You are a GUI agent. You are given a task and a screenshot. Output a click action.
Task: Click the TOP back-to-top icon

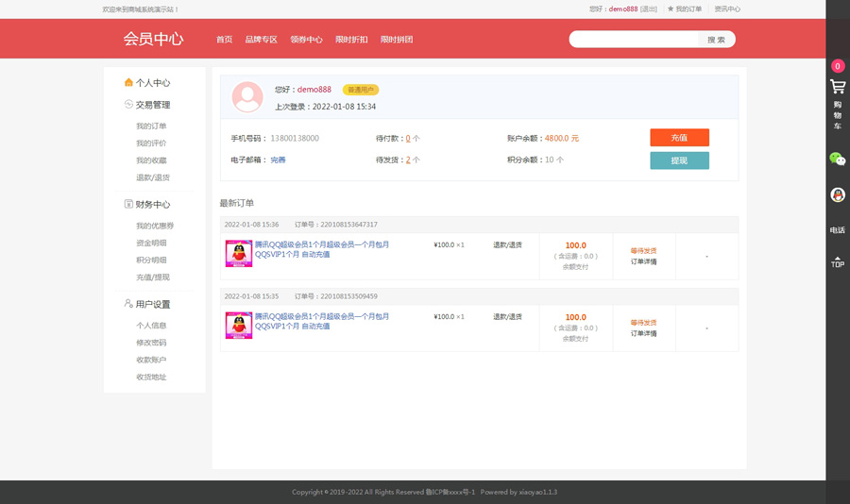tap(838, 261)
